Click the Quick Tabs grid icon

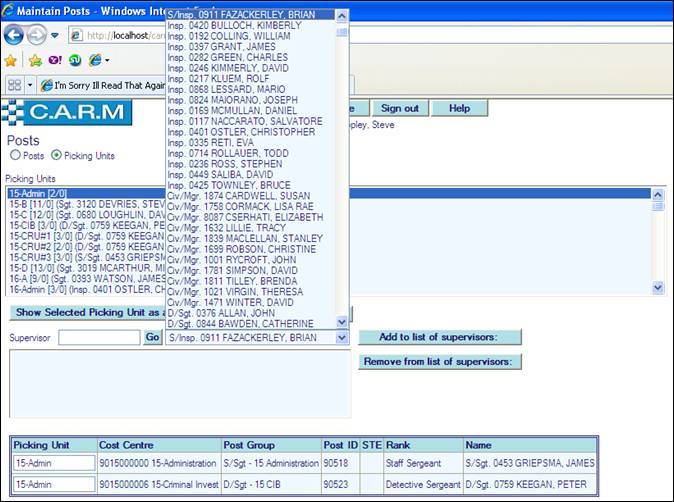click(14, 85)
